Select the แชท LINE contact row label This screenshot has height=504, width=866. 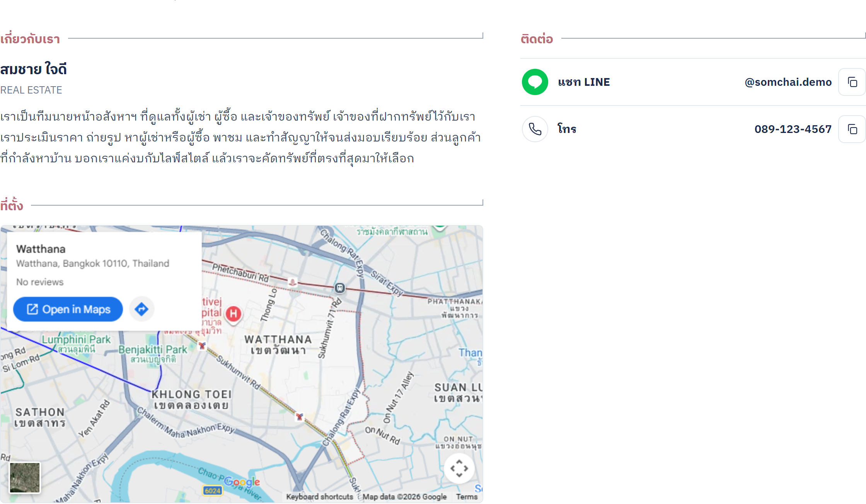584,82
